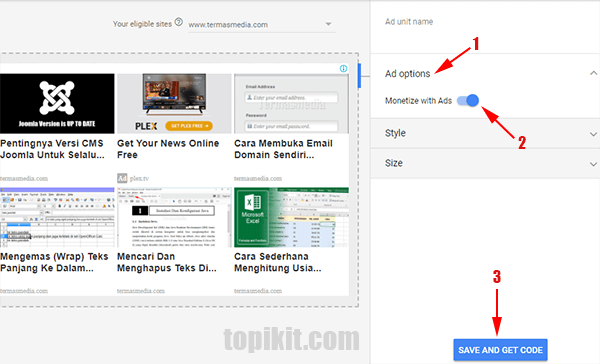The height and width of the screenshot is (364, 600).
Task: Click headline Pentingnya Versi CMS Joomla Untuk Selalu
Action: pos(52,149)
